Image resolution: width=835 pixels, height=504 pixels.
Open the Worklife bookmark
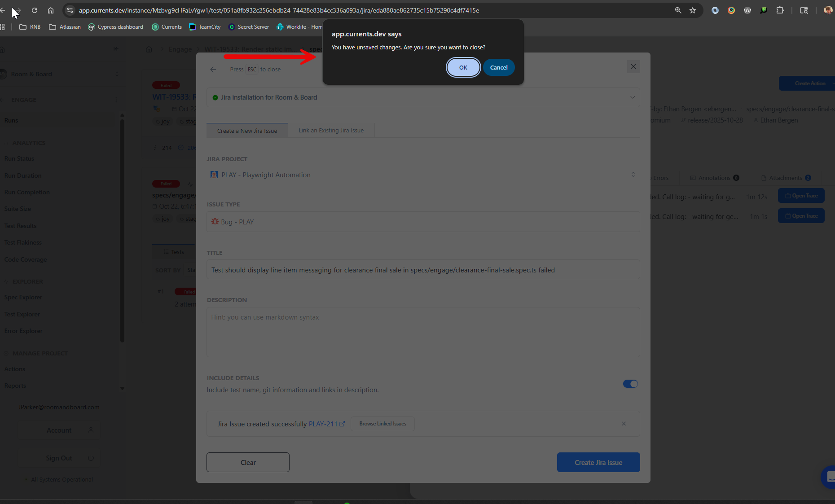pyautogui.click(x=300, y=27)
